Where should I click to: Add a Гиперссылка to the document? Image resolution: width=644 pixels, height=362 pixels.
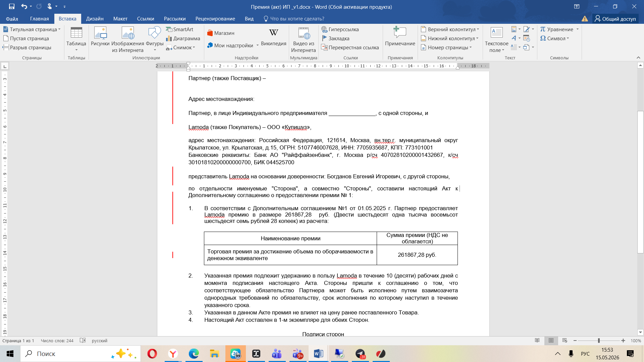coord(340,29)
